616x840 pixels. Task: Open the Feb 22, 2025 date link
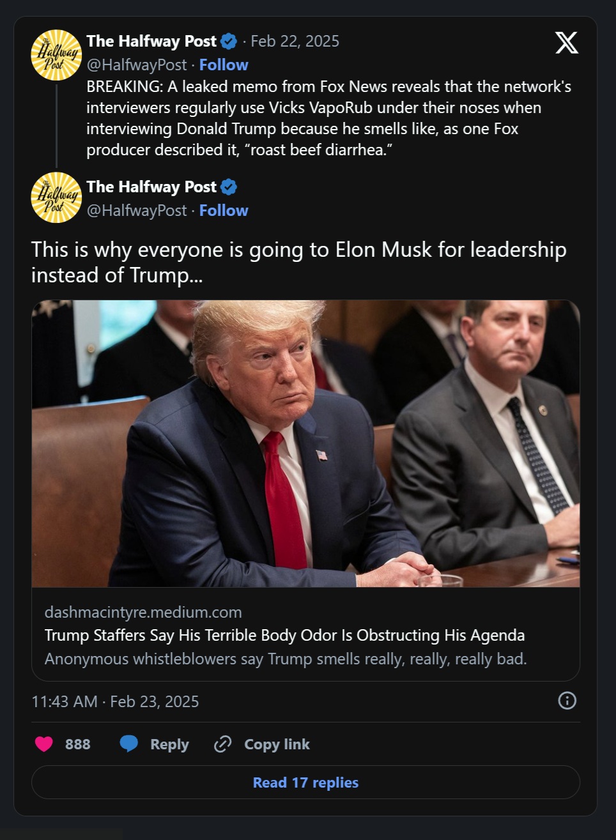pos(295,42)
